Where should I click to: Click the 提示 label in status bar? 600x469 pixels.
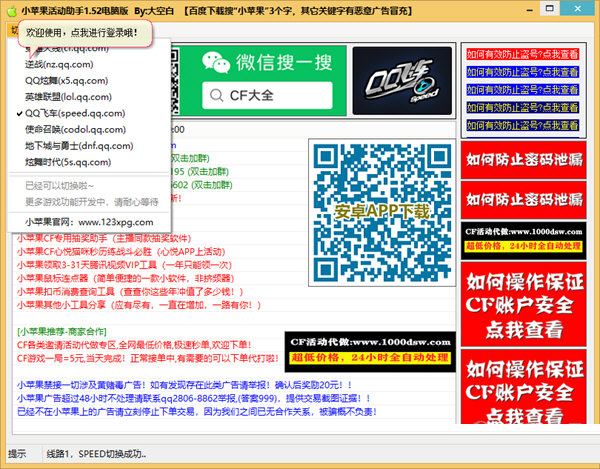tap(17, 454)
